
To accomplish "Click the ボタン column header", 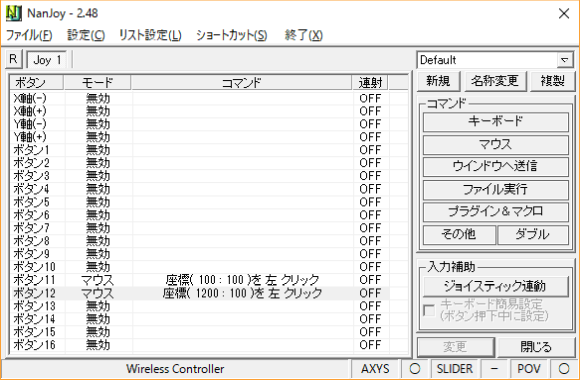I will pos(37,83).
